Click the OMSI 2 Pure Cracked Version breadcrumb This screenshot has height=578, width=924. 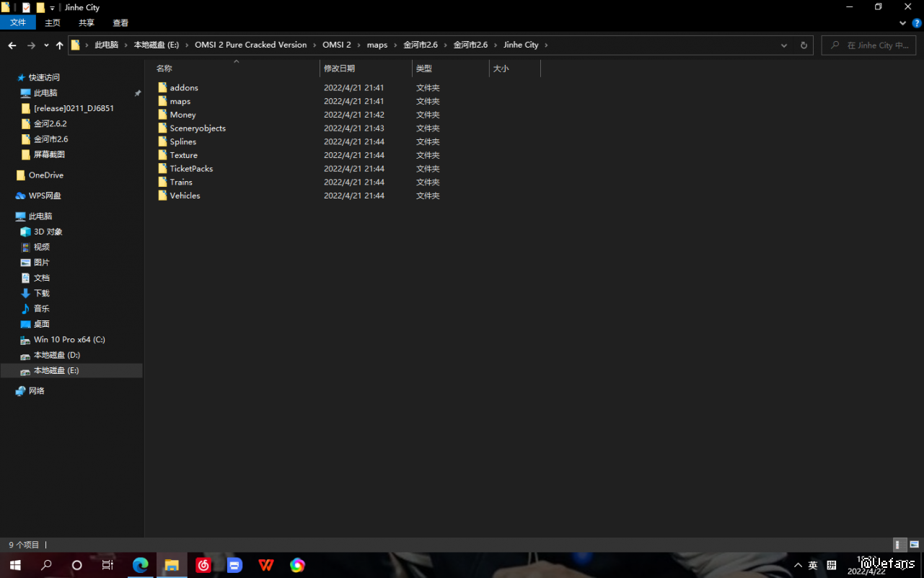pyautogui.click(x=251, y=45)
